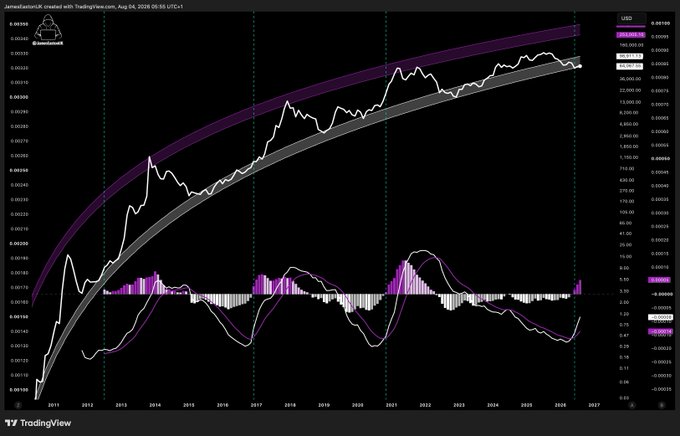680x436 pixels.
Task: Click the 0.00200 value on the left axis
Action: click(x=19, y=244)
